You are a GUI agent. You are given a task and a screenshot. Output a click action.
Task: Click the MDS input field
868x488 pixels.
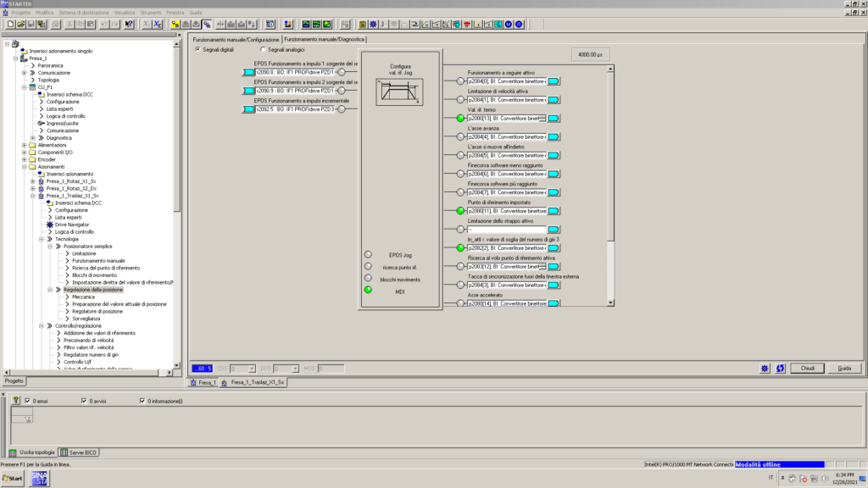click(331, 369)
